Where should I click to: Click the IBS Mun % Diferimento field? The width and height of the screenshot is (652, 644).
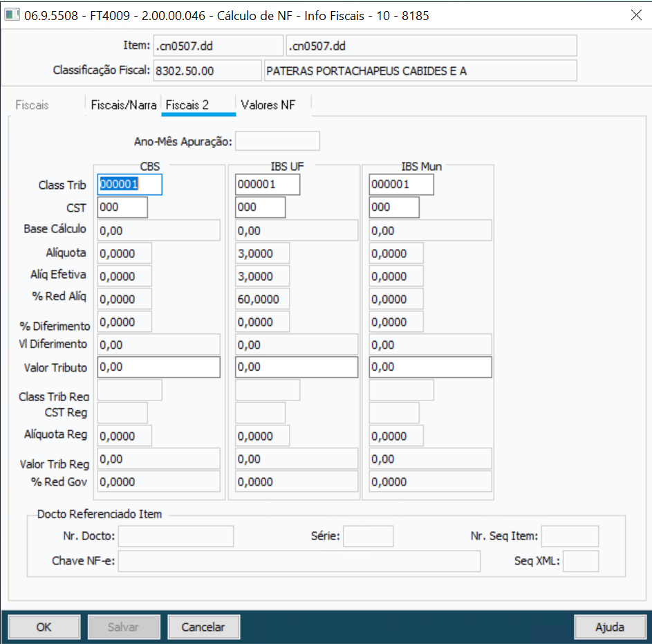(x=396, y=322)
